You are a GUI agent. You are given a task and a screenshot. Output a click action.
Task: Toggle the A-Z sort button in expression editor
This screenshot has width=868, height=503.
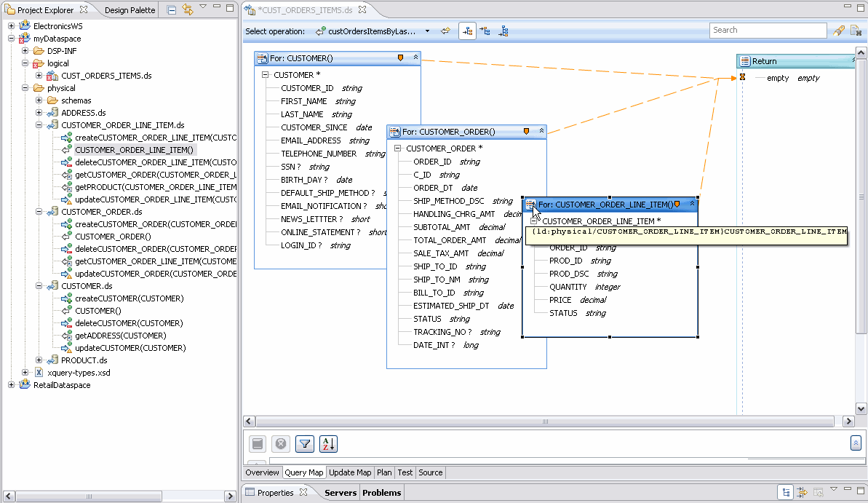coord(327,444)
